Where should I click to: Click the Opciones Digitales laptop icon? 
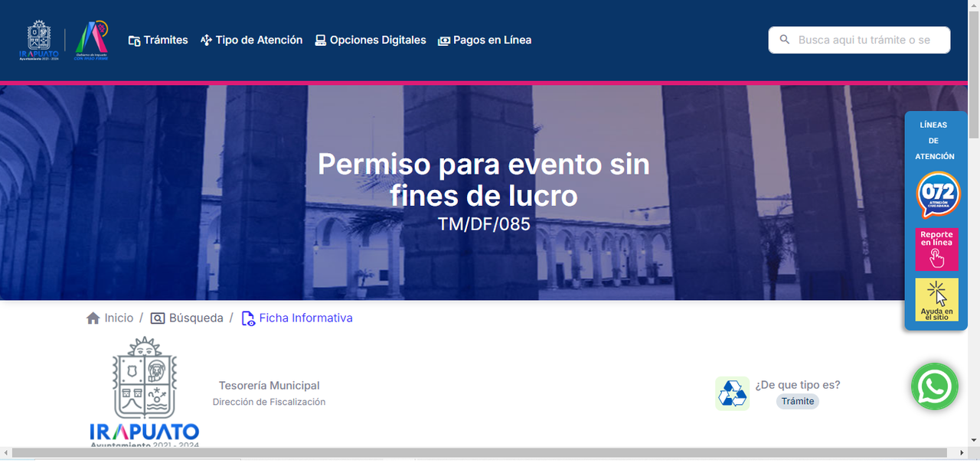321,41
